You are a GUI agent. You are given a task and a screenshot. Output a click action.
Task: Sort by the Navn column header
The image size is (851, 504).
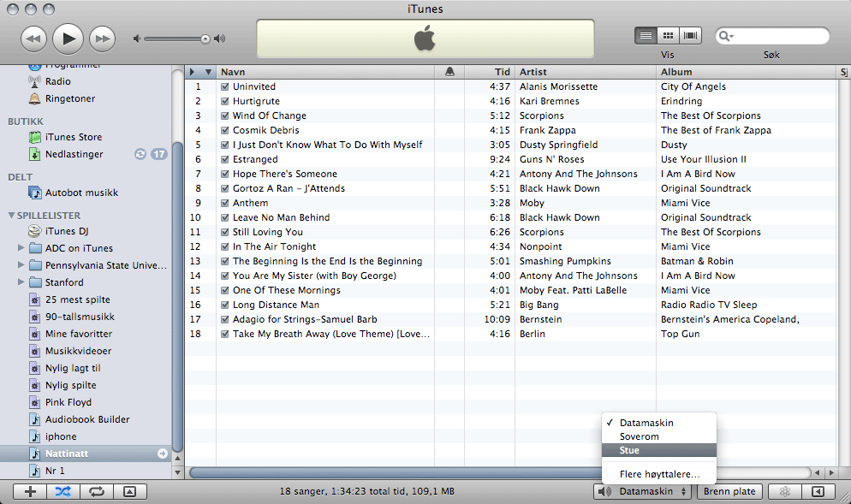pyautogui.click(x=325, y=72)
